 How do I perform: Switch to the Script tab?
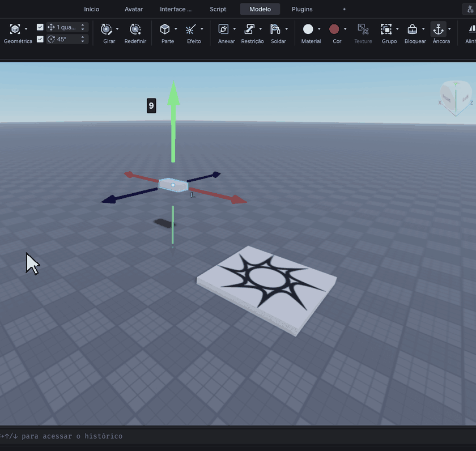tap(218, 10)
